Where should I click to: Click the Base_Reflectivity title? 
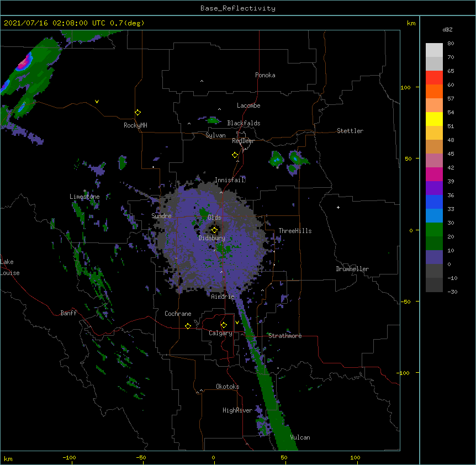[x=238, y=8]
